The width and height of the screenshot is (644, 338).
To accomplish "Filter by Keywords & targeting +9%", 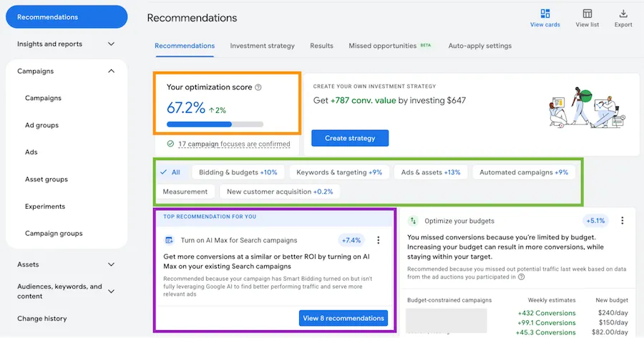I will 339,172.
